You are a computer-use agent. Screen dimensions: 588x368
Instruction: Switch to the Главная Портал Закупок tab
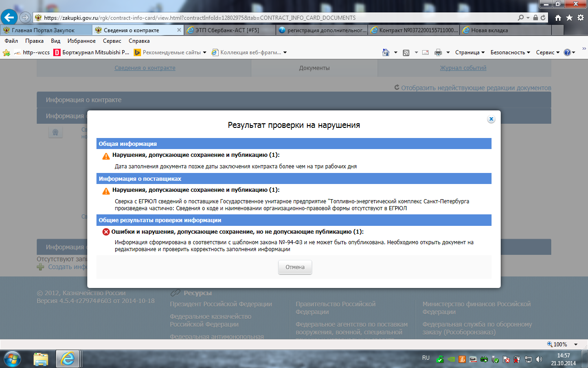pos(46,30)
